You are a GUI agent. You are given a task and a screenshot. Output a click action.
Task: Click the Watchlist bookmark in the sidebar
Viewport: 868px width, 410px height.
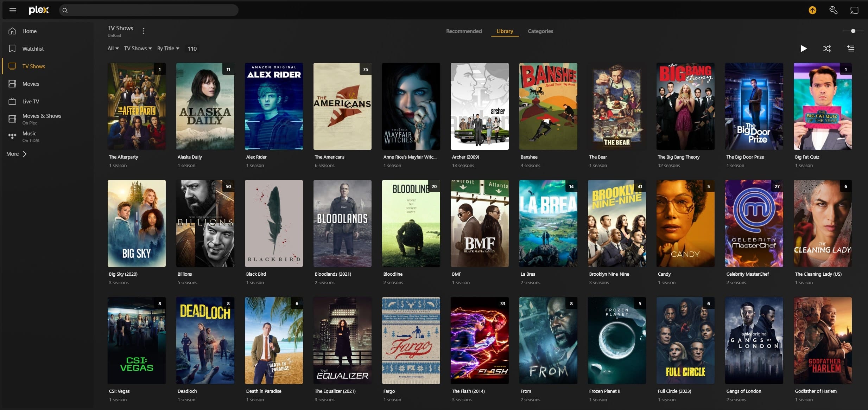pos(33,49)
